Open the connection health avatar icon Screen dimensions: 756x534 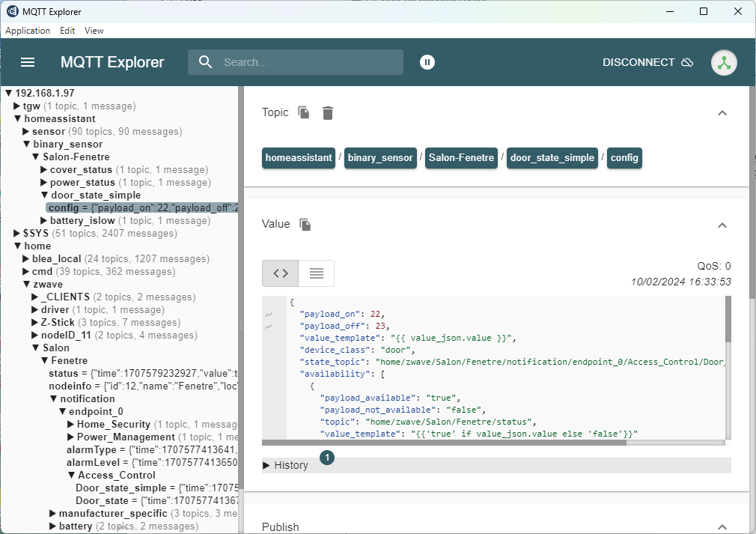[x=724, y=63]
